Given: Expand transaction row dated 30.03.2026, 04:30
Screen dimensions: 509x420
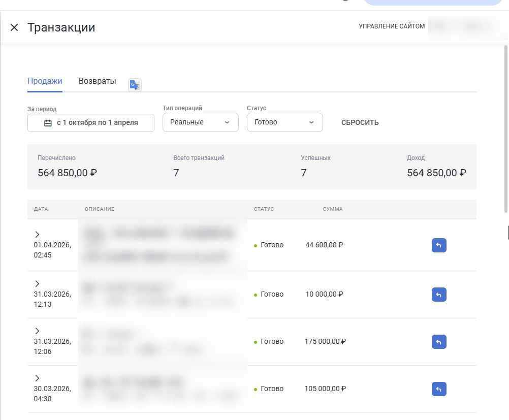Looking at the screenshot, I should [x=37, y=378].
